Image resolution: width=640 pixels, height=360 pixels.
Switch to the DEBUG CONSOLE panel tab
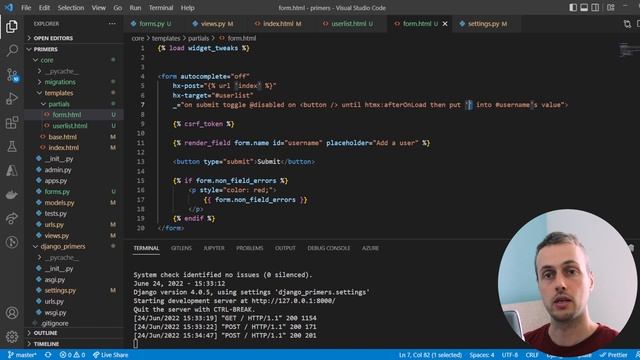(x=329, y=248)
